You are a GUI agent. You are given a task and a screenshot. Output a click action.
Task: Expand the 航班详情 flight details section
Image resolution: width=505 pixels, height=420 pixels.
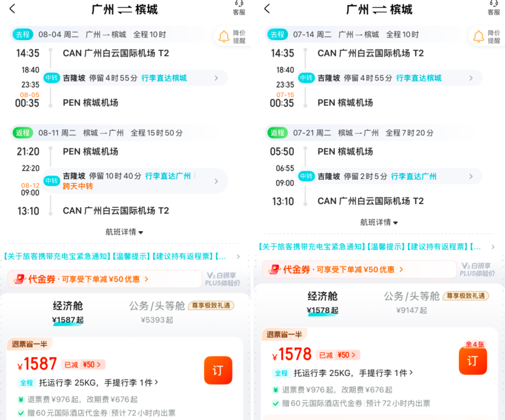[x=124, y=232]
